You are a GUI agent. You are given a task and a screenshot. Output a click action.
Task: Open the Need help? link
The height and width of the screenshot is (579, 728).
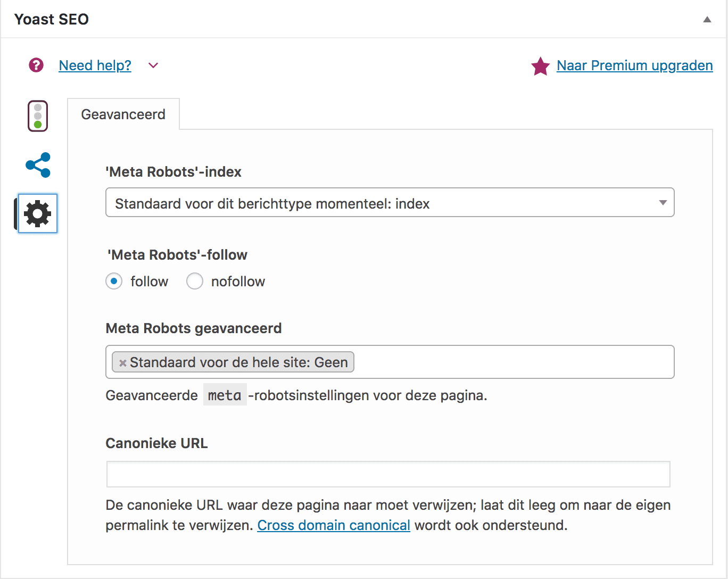(x=95, y=65)
